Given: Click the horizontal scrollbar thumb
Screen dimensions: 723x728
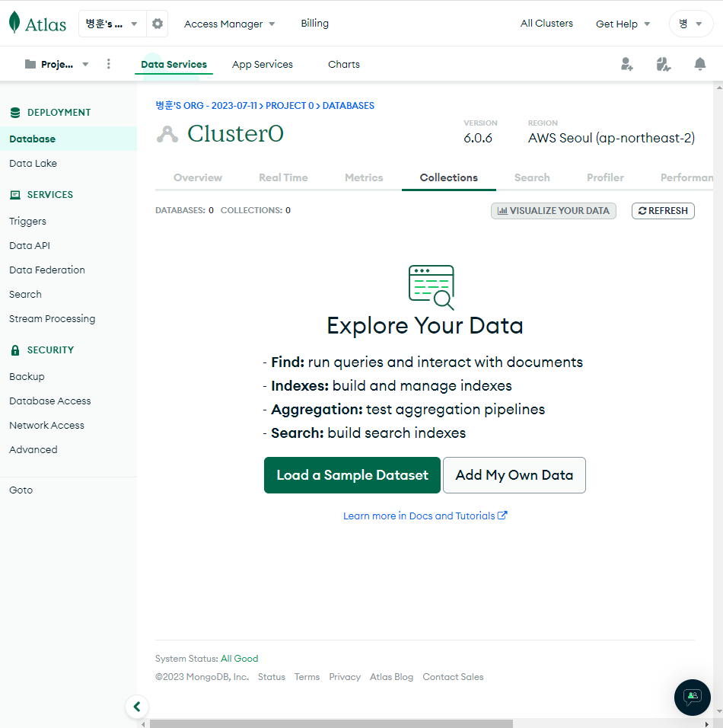Looking at the screenshot, I should tap(331, 724).
